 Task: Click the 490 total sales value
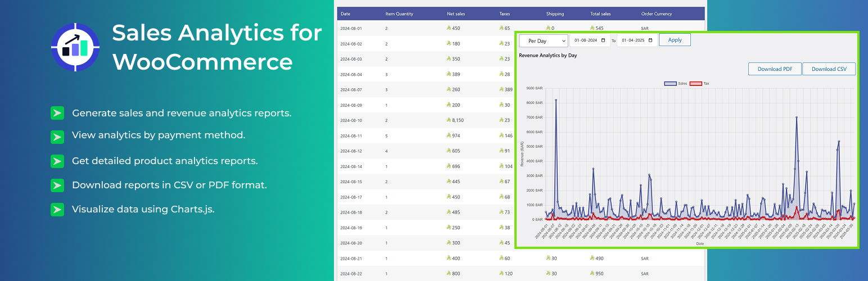pyautogui.click(x=596, y=259)
